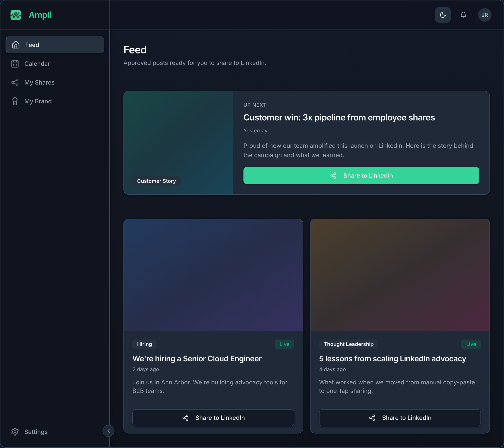Share the hiring post to LinkedIn
Viewport: 504px width, 448px height.
click(213, 417)
